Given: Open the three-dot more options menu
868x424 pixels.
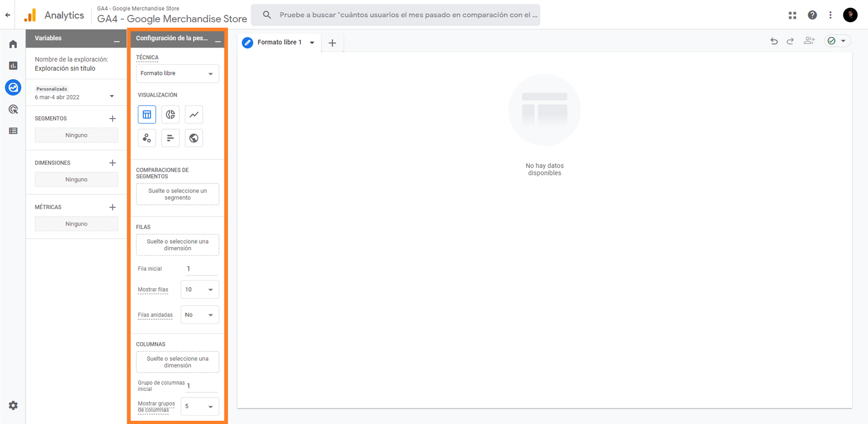Looking at the screenshot, I should point(830,15).
